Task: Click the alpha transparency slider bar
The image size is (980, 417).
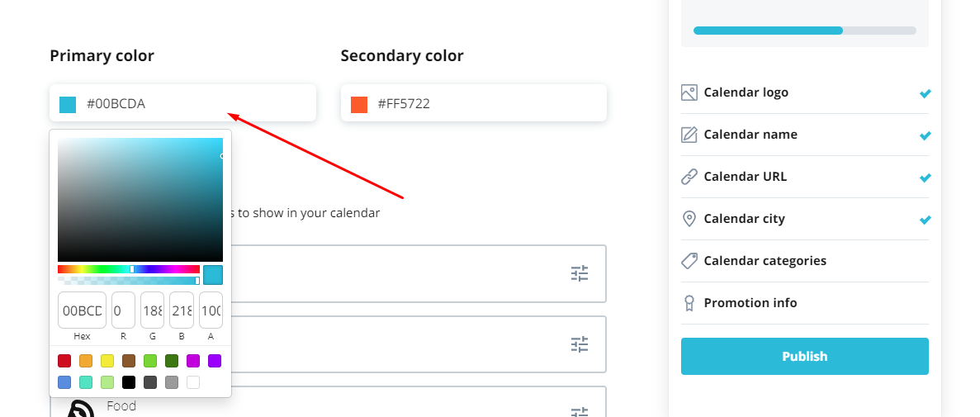Action: click(x=129, y=281)
